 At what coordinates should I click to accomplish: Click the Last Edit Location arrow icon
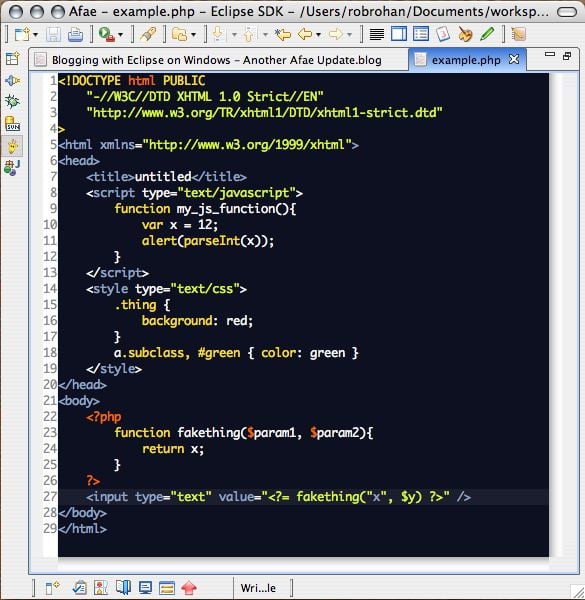(x=283, y=34)
